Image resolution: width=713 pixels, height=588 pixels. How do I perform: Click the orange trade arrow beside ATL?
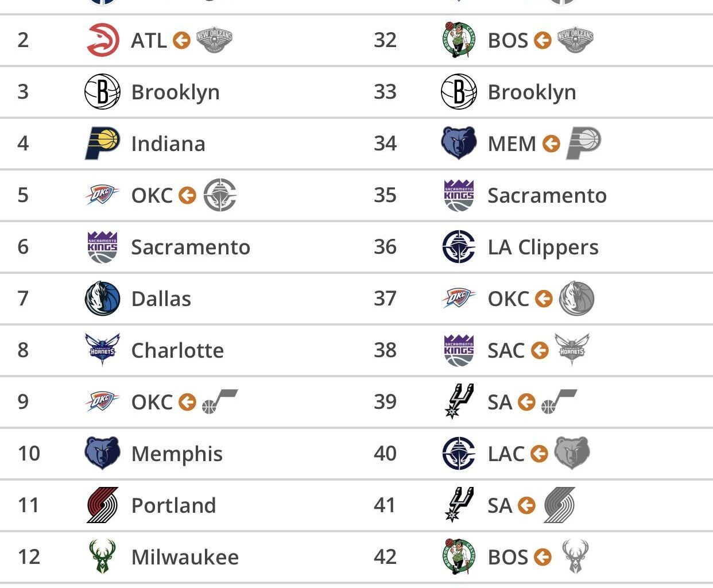pyautogui.click(x=181, y=40)
